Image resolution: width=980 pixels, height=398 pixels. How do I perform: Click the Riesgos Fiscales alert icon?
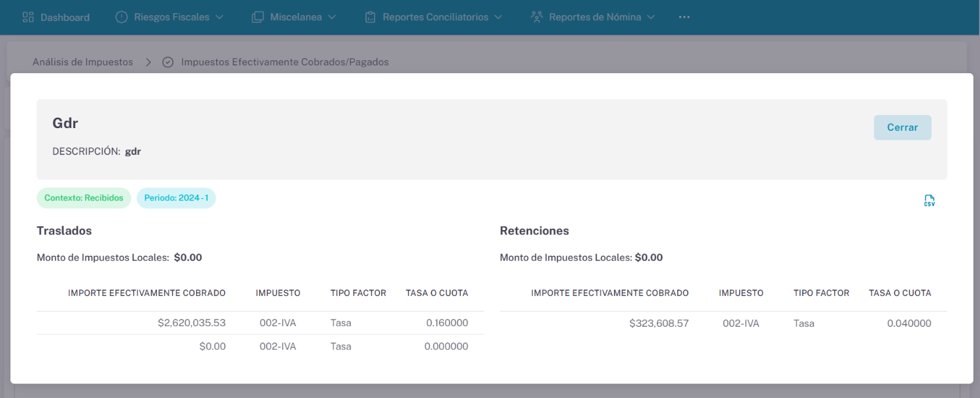pos(122,17)
